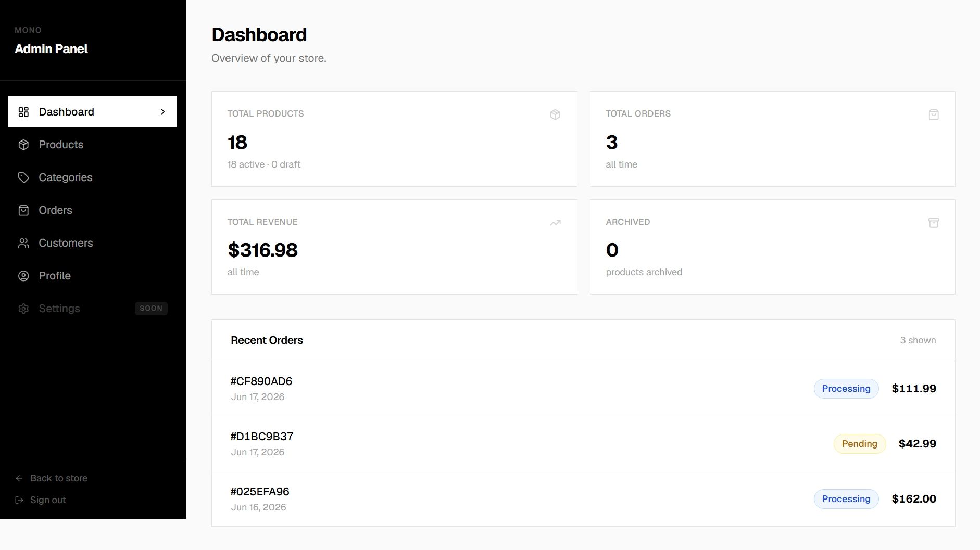
Task: Click the TOTAL ORDERS label
Action: point(638,113)
